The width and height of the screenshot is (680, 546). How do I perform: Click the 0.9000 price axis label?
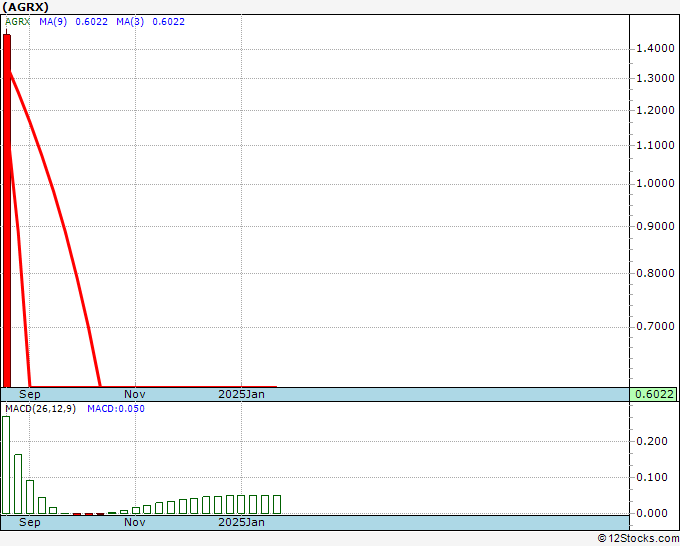pos(655,226)
